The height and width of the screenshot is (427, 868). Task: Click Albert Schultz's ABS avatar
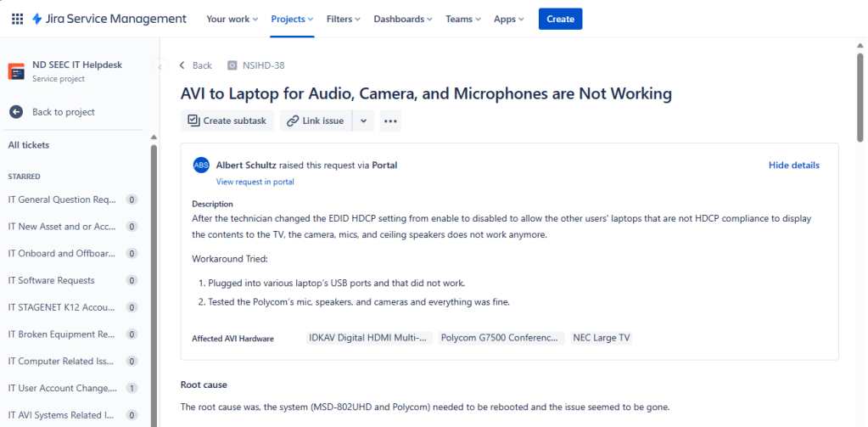coord(201,166)
